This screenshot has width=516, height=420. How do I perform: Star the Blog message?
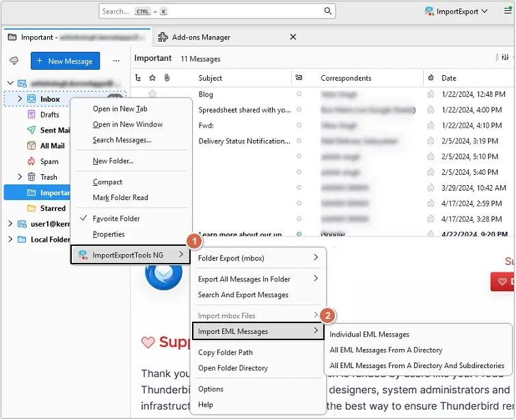point(152,94)
